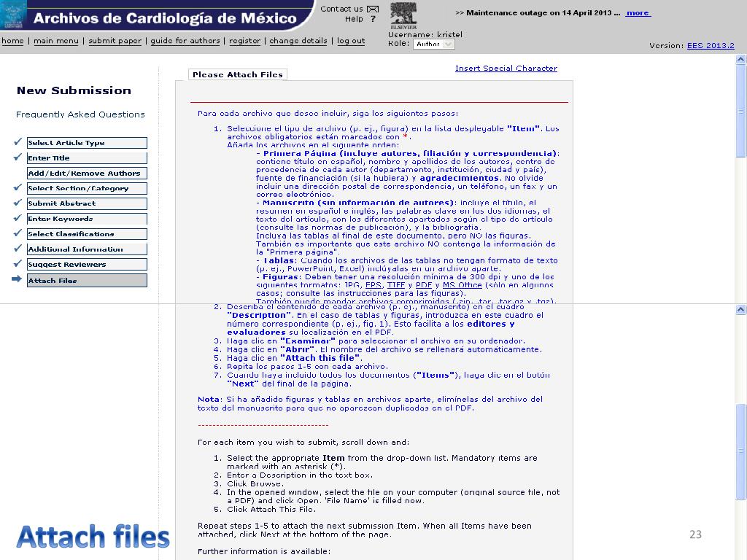The width and height of the screenshot is (747, 560).
Task: Open Add/Edit/Remove Authors step
Action: tap(87, 174)
